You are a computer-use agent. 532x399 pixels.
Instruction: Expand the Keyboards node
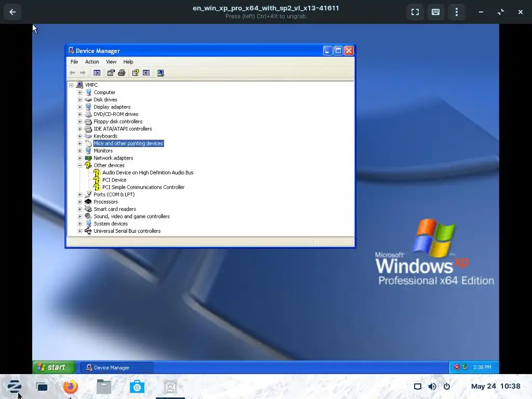[79, 136]
